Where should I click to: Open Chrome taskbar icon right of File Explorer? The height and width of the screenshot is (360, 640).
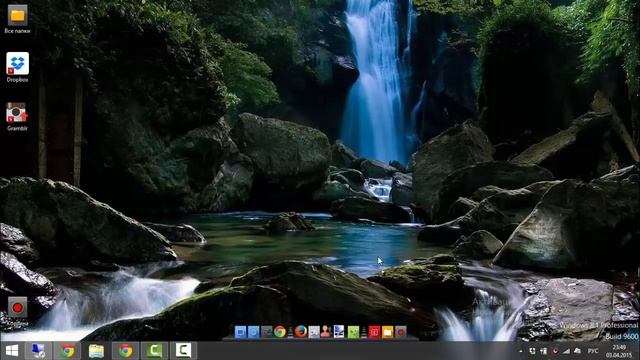point(125,351)
